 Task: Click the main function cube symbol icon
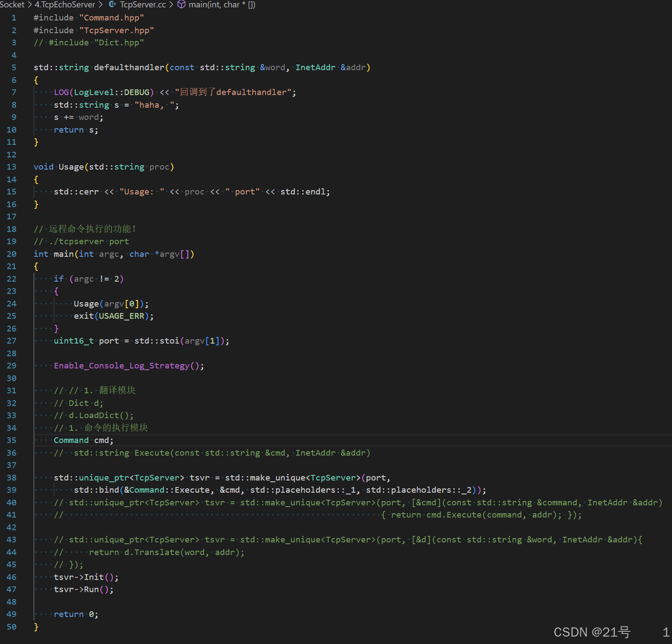[181, 4]
